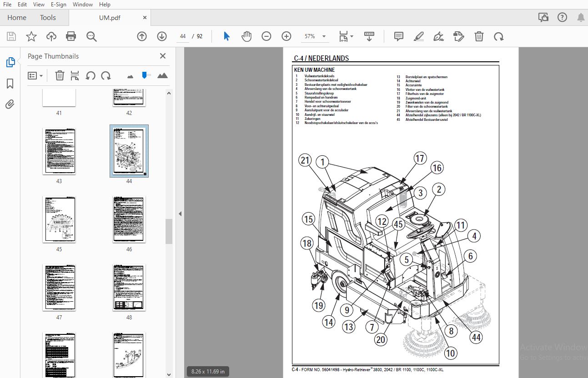Upload the file to cloud storage

point(51,36)
